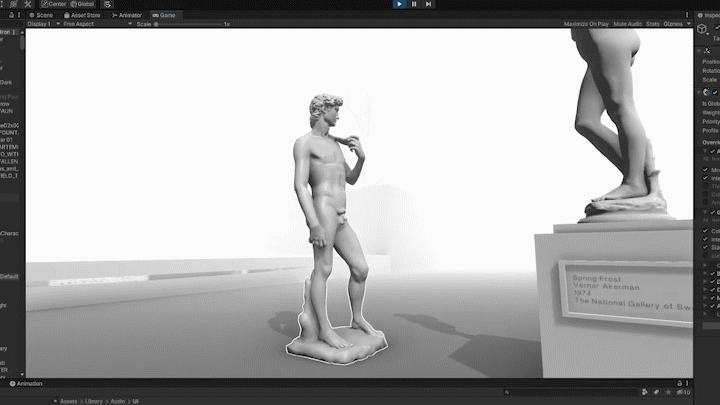Open the Display 1 dropdown
Image resolution: width=720 pixels, height=405 pixels.
coord(44,24)
